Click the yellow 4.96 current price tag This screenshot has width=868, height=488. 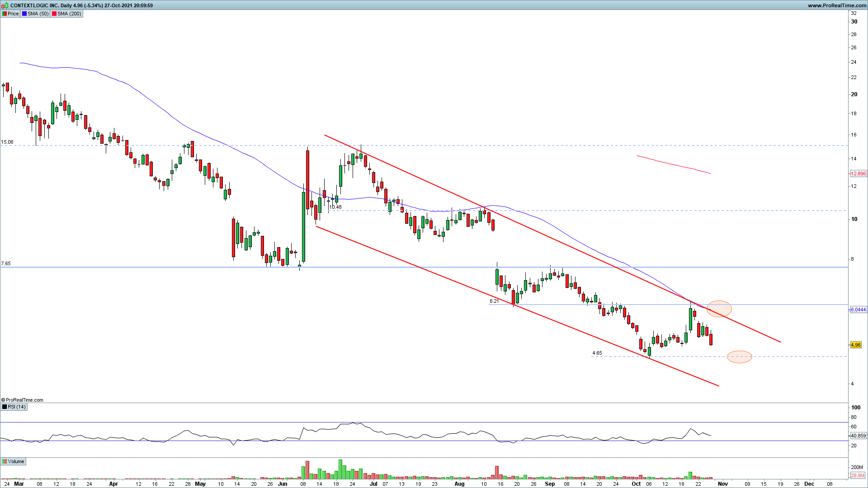[855, 345]
